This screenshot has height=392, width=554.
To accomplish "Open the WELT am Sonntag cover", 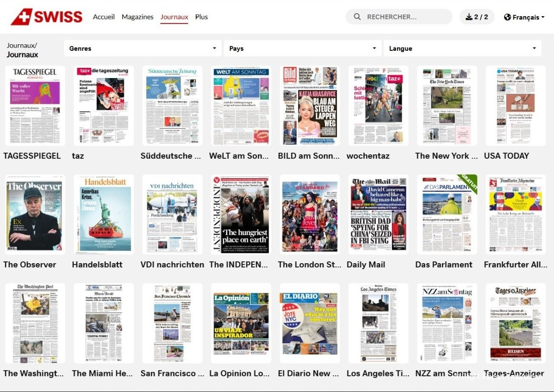I will click(x=241, y=106).
